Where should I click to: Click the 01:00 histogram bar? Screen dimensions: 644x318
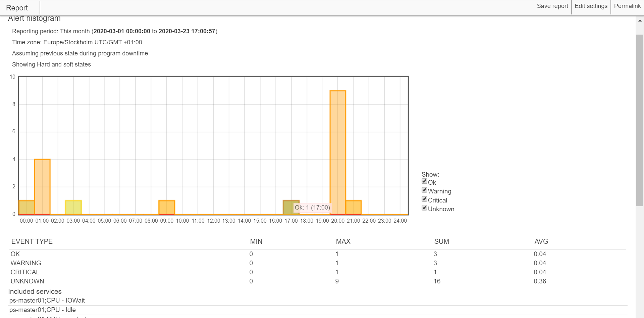(42, 186)
